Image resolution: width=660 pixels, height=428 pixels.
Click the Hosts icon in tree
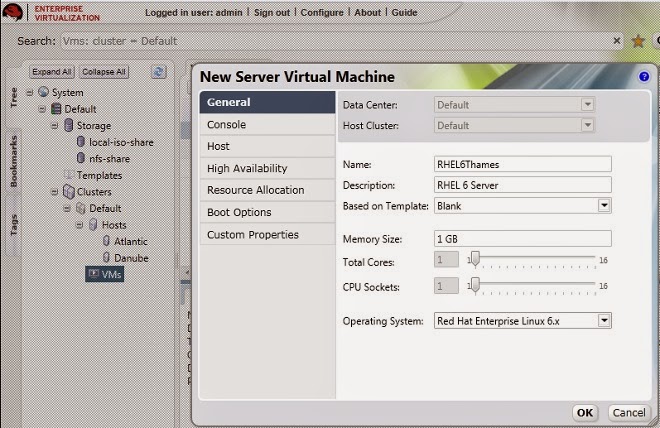point(93,224)
